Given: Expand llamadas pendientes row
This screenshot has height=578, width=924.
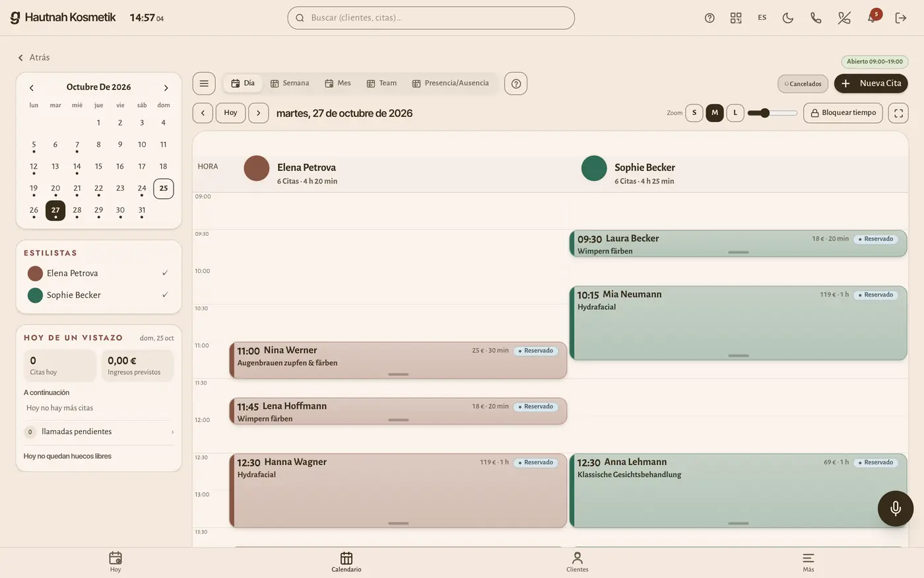Looking at the screenshot, I should 99,432.
